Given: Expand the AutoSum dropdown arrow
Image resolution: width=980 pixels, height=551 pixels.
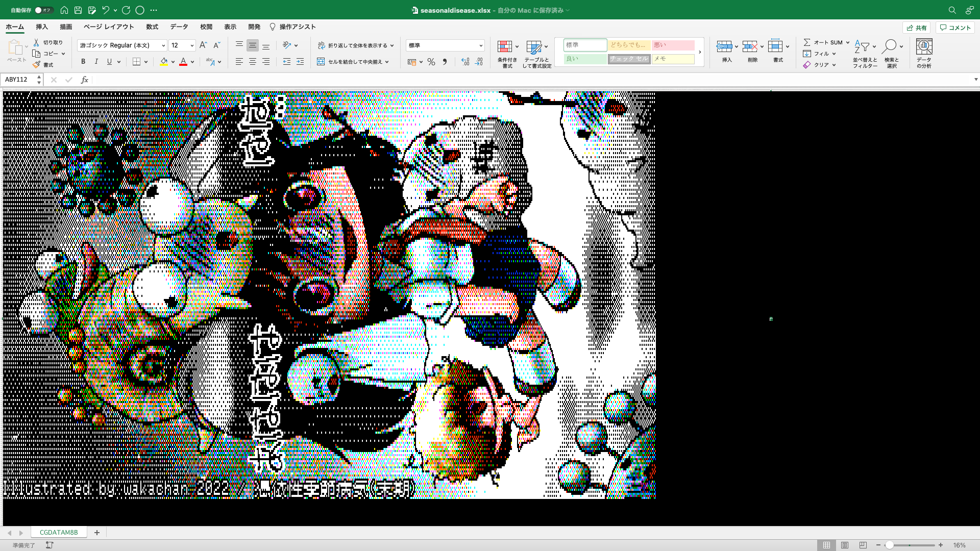Looking at the screenshot, I should click(x=848, y=42).
